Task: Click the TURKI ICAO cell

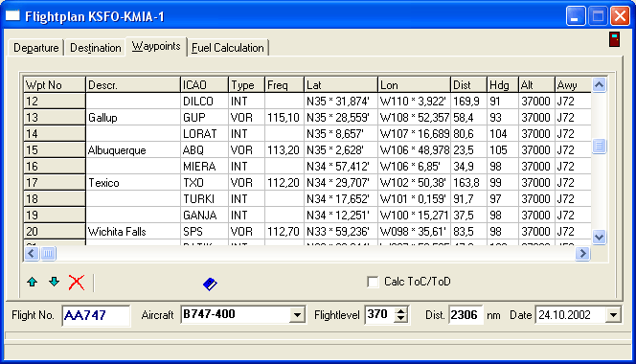Action: 204,199
